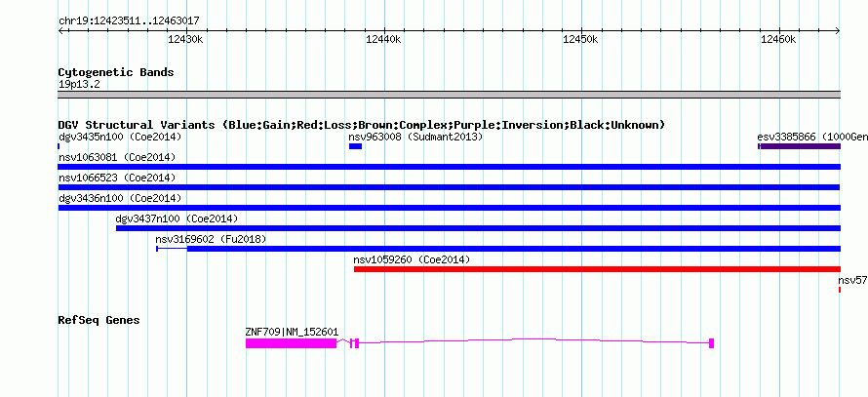Select the red nsv1059260 loss variant bar

coord(597,269)
